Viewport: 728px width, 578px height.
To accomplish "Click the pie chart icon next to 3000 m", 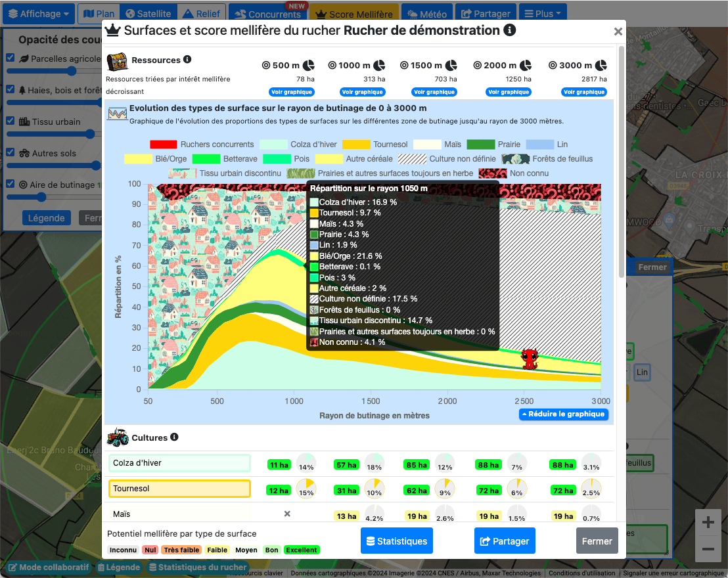I will tap(601, 65).
